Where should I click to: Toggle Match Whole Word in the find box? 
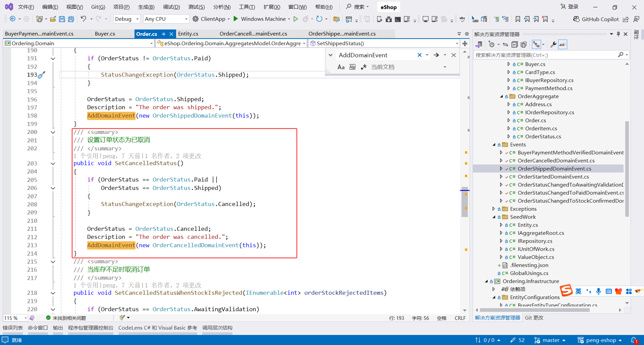(352, 67)
